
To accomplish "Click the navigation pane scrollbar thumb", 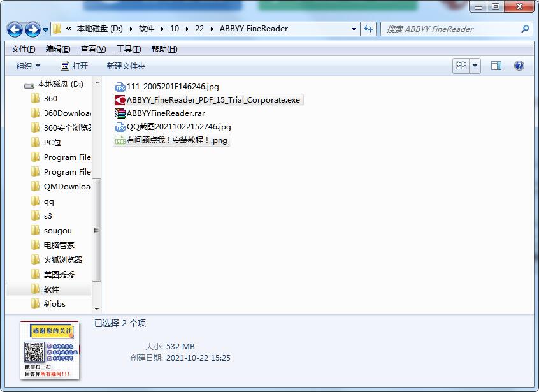I will point(97,229).
